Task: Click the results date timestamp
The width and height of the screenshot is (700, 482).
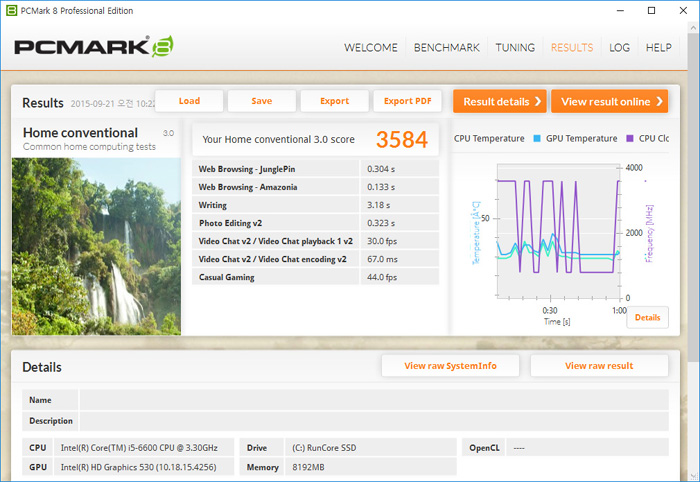Action: pyautogui.click(x=112, y=104)
